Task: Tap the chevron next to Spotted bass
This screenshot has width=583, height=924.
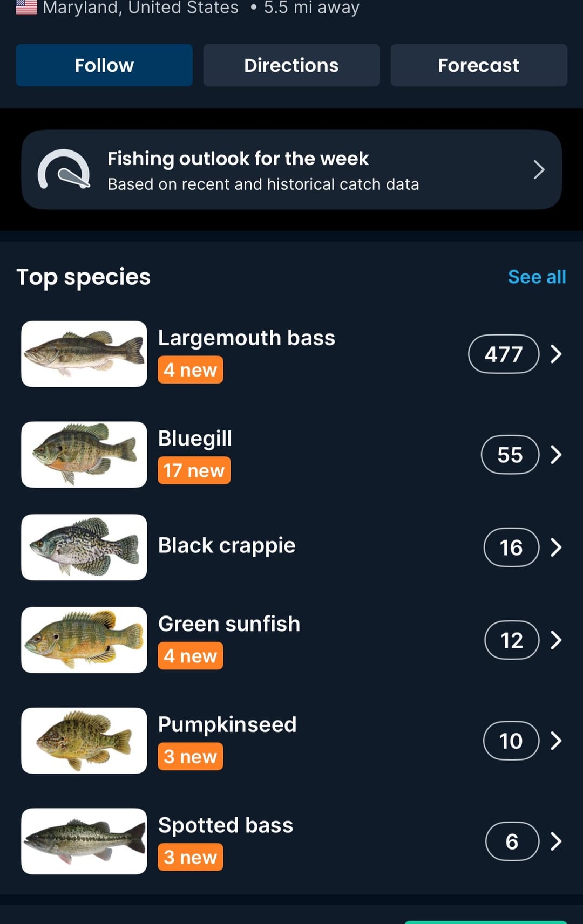Action: (x=556, y=841)
